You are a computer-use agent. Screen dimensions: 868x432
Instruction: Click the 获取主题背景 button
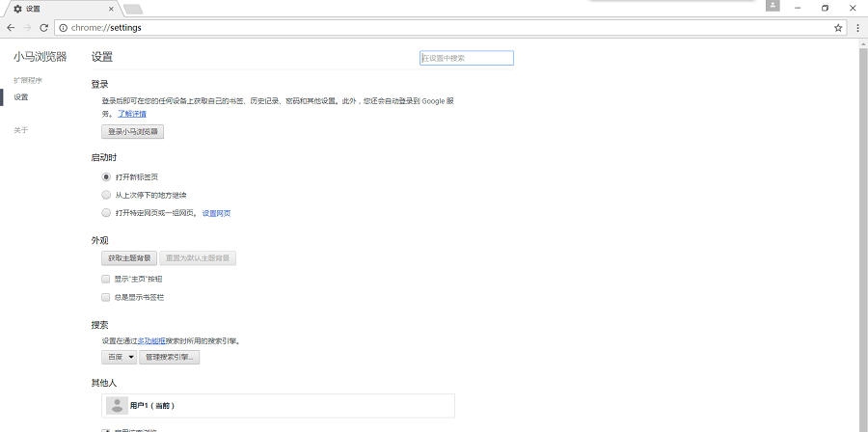pyautogui.click(x=129, y=258)
